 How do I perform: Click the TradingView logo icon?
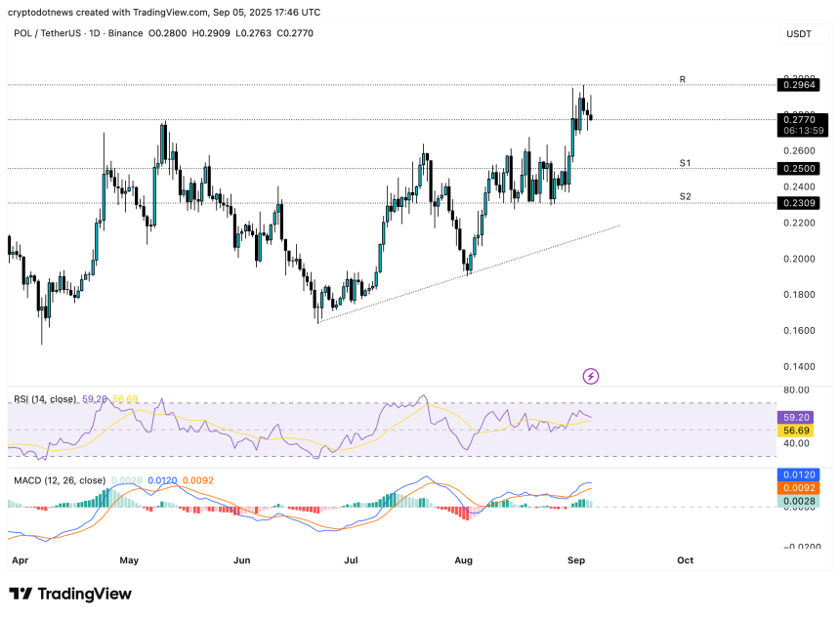(21, 594)
